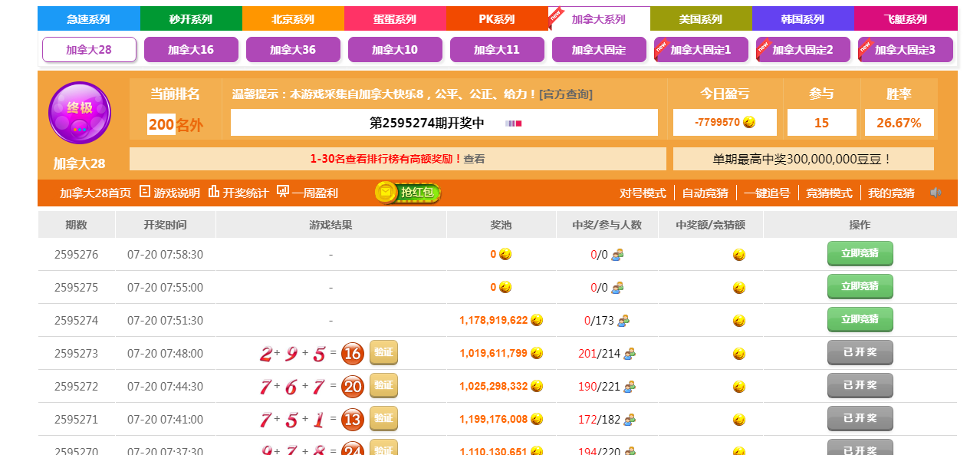Click prize pool coin for period 2595274
980x455 pixels.
point(537,320)
